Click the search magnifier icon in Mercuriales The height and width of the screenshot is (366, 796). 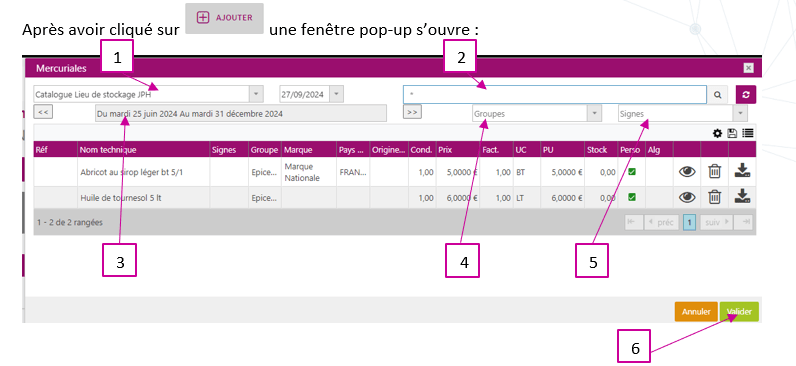[717, 94]
